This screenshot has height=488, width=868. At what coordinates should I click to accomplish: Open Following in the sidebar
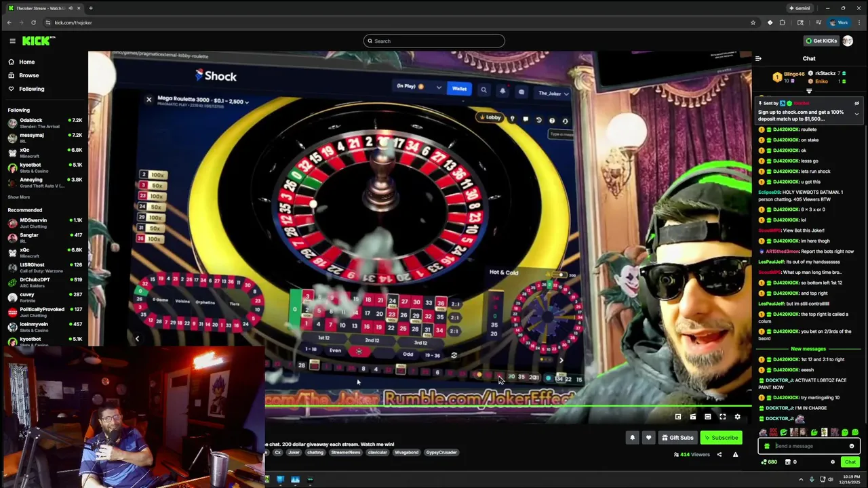[26, 89]
